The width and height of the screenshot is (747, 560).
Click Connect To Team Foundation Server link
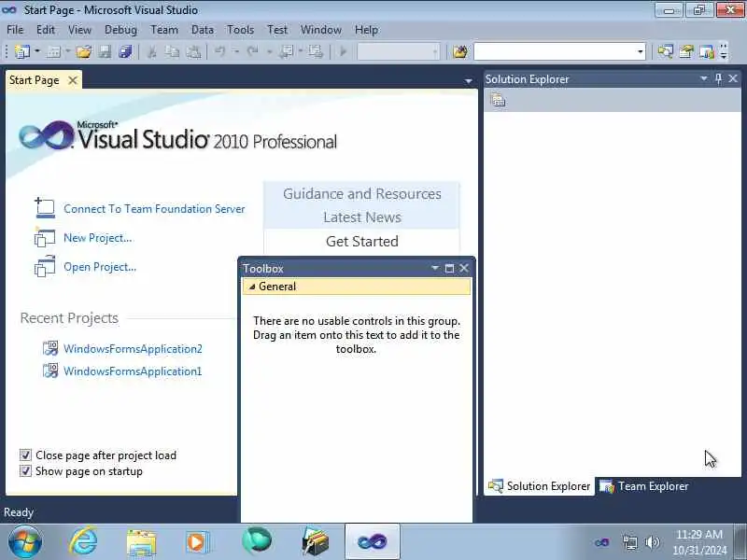point(154,209)
